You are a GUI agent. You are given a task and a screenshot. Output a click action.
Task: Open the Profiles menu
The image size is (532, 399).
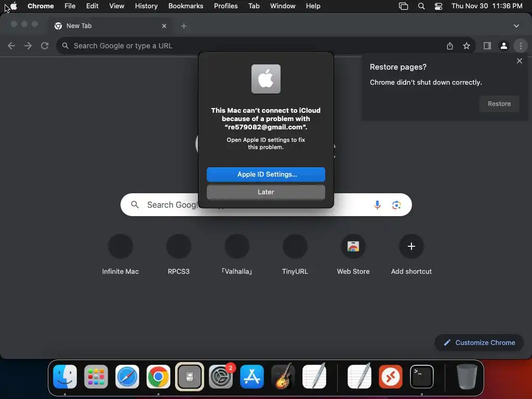click(x=225, y=6)
